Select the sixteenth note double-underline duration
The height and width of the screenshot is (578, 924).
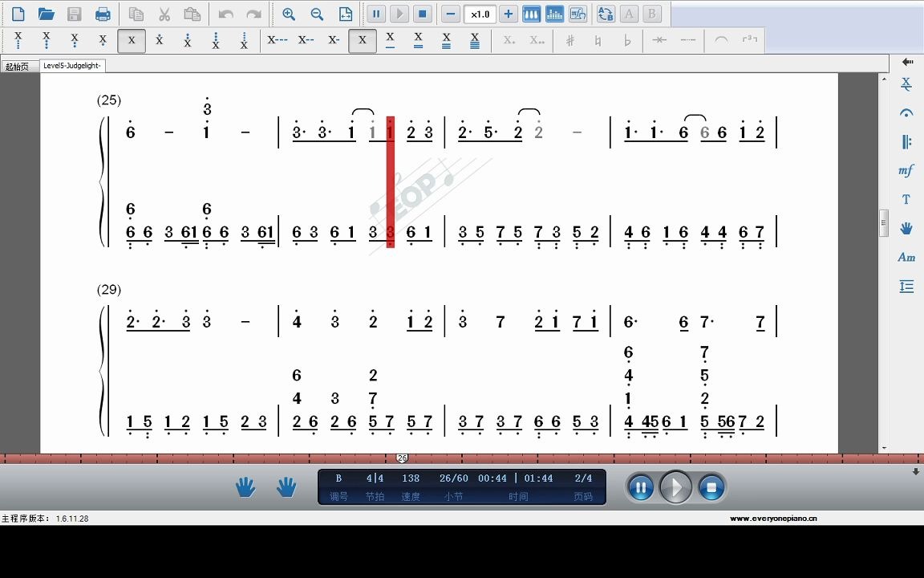(x=419, y=40)
